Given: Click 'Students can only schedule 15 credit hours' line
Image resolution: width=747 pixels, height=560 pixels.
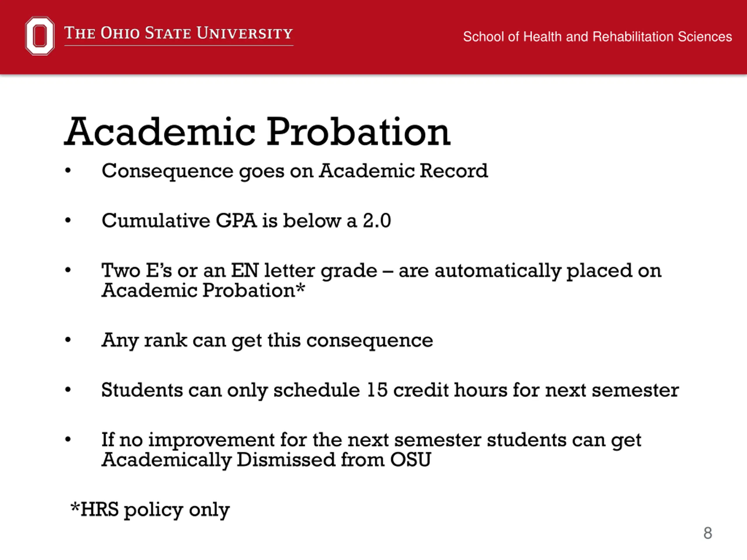Looking at the screenshot, I should click(390, 390).
